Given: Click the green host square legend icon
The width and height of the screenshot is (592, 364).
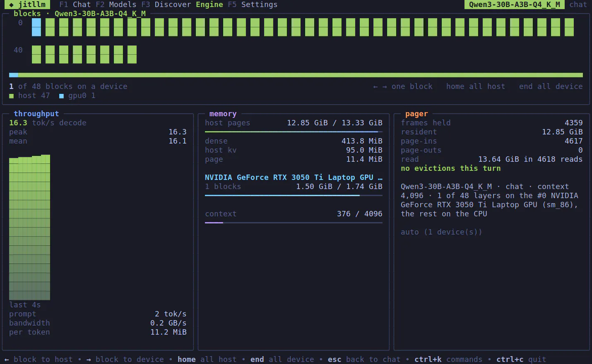Looking at the screenshot, I should tap(12, 96).
